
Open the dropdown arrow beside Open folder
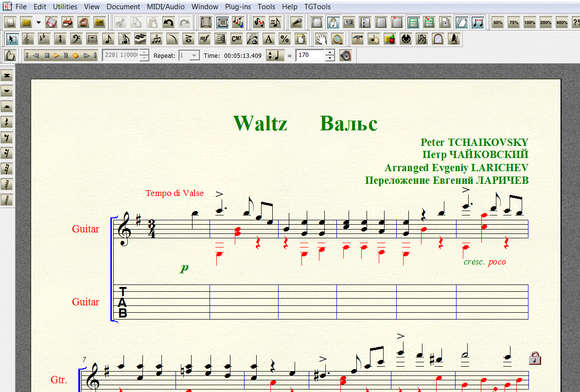click(38, 22)
